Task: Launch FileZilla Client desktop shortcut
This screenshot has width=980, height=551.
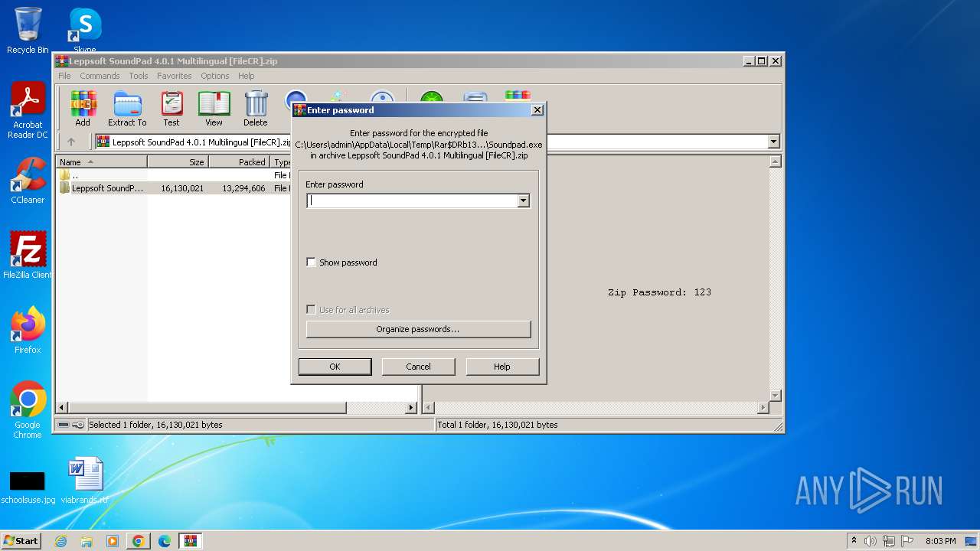Action: (x=28, y=256)
